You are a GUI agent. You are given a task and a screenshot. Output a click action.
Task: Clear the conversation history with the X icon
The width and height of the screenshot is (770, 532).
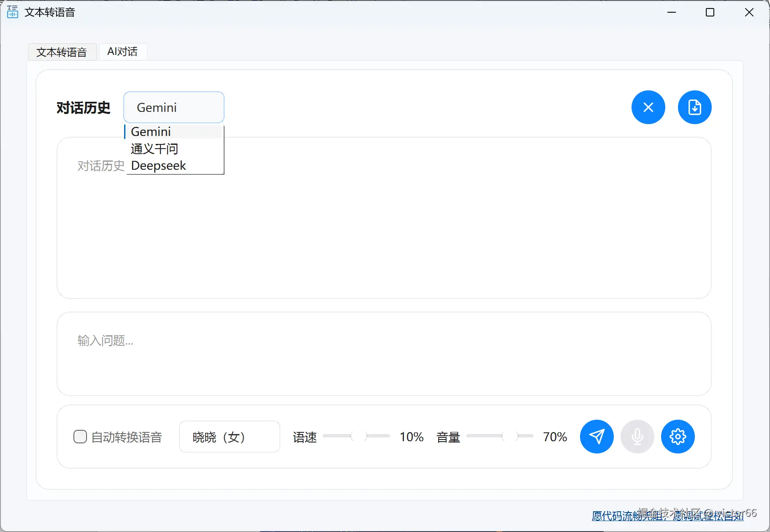648,107
